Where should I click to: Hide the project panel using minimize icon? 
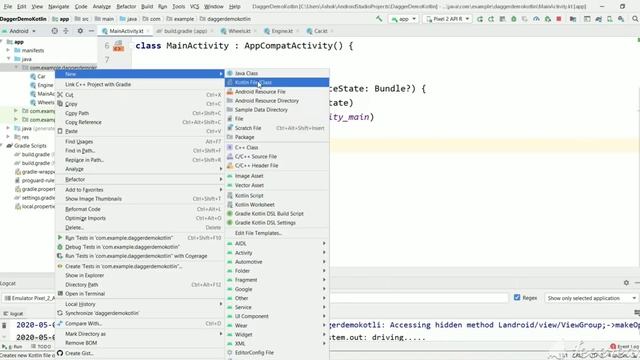point(91,31)
